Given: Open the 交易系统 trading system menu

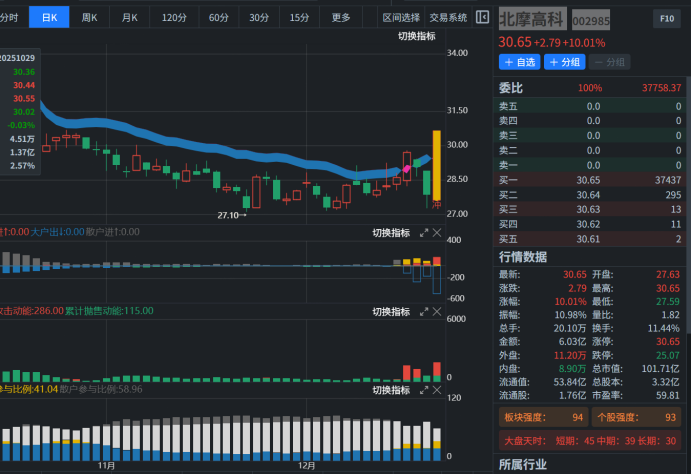Looking at the screenshot, I should coord(448,17).
